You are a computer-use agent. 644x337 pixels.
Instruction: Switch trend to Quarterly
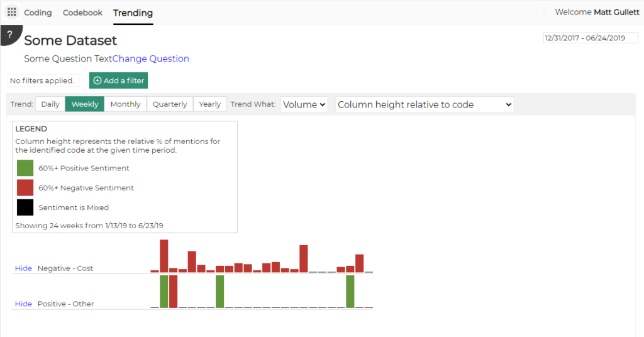click(x=170, y=104)
